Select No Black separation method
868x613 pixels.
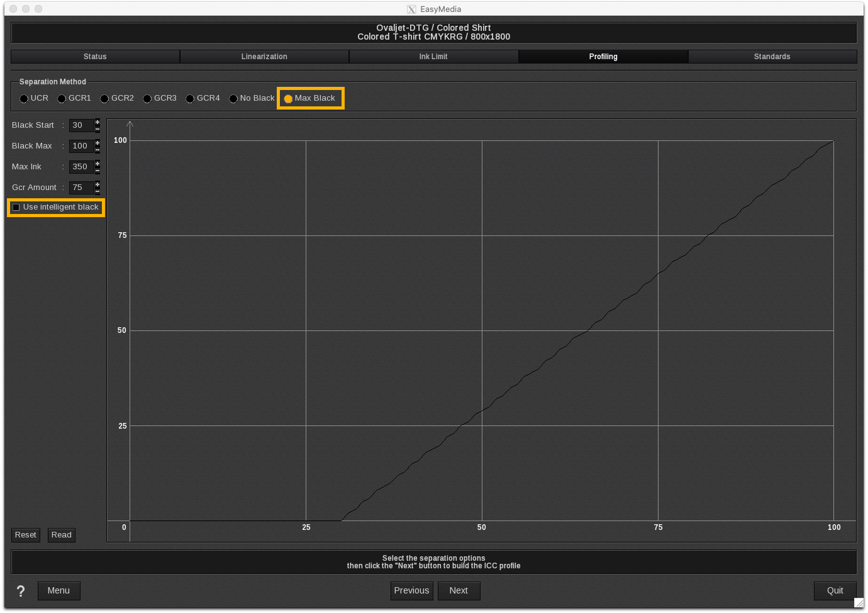point(233,99)
